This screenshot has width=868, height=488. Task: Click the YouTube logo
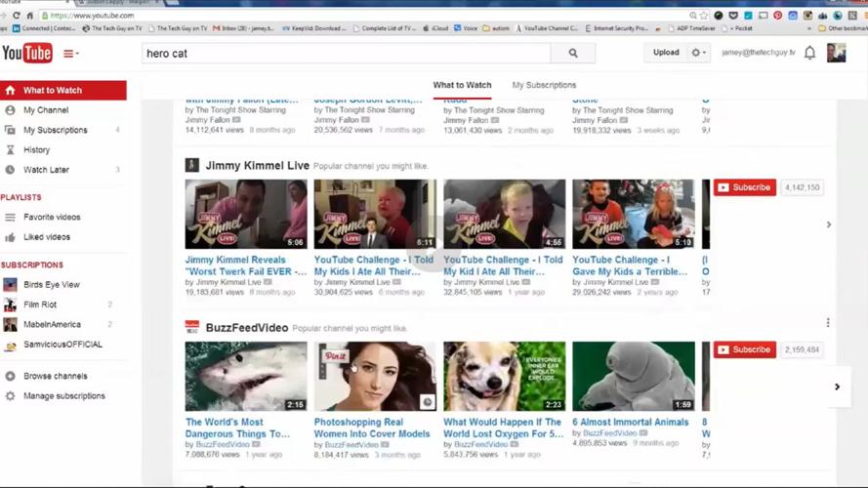click(27, 53)
